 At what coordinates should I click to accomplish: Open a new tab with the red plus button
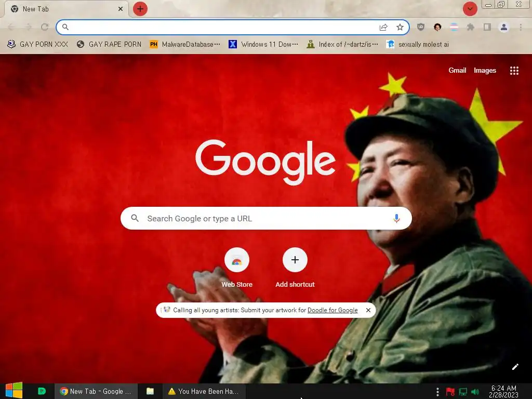tap(140, 9)
